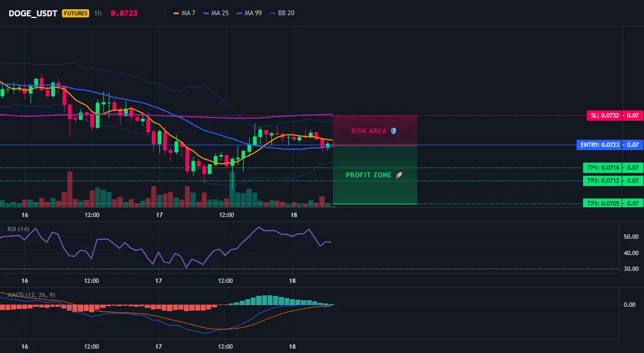
Task: Click the 40.00 RSI scale value
Action: coord(631,253)
